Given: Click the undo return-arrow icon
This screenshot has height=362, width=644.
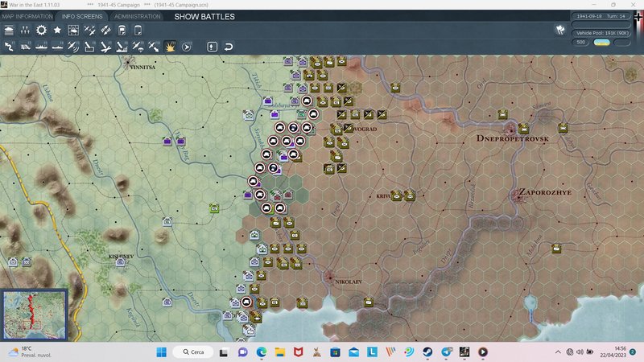Looking at the screenshot, I should pyautogui.click(x=229, y=47).
